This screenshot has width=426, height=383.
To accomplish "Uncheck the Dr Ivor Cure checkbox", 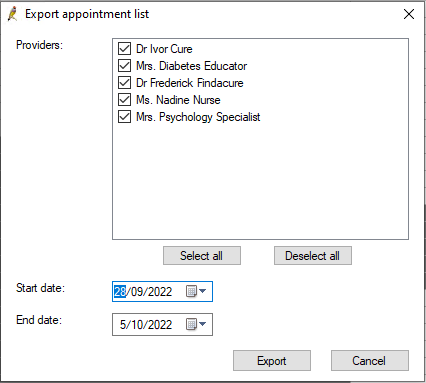I will (x=124, y=49).
